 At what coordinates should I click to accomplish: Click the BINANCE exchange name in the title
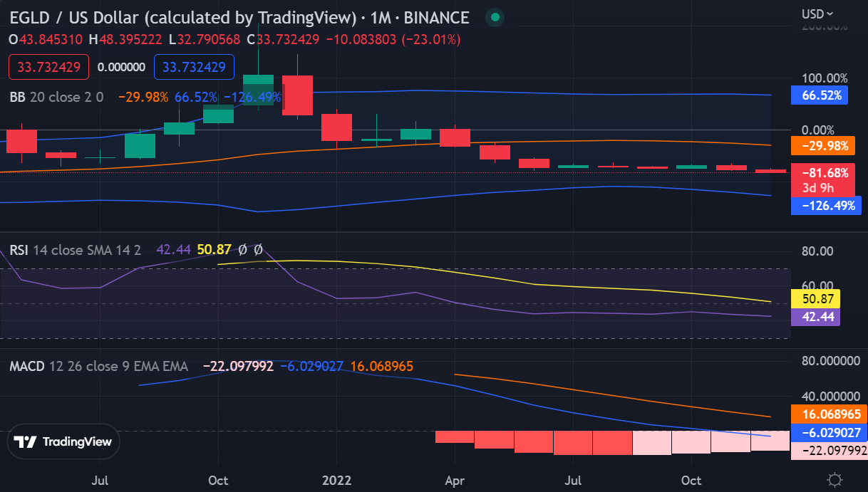[x=436, y=18]
